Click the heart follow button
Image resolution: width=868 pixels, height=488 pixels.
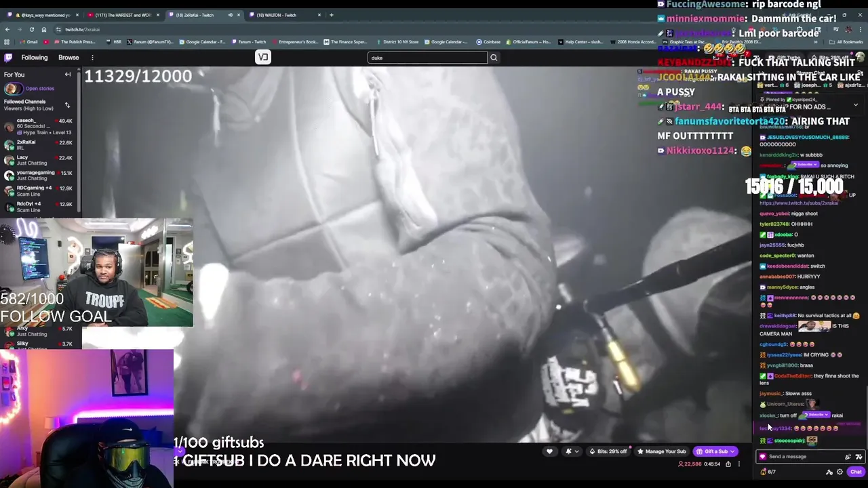pyautogui.click(x=549, y=451)
